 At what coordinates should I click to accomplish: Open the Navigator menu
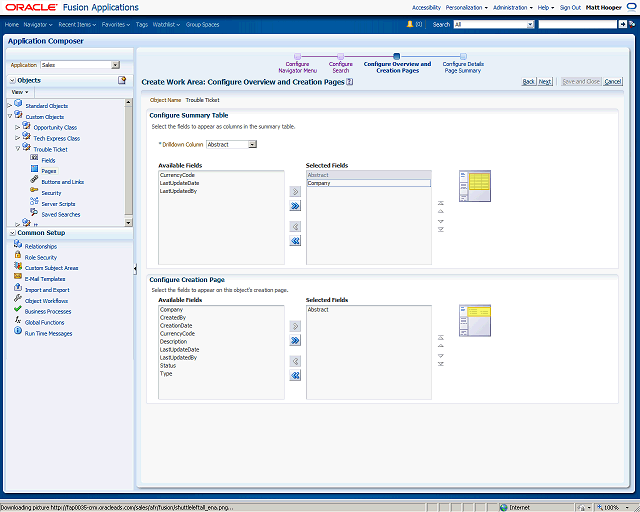click(x=38, y=24)
